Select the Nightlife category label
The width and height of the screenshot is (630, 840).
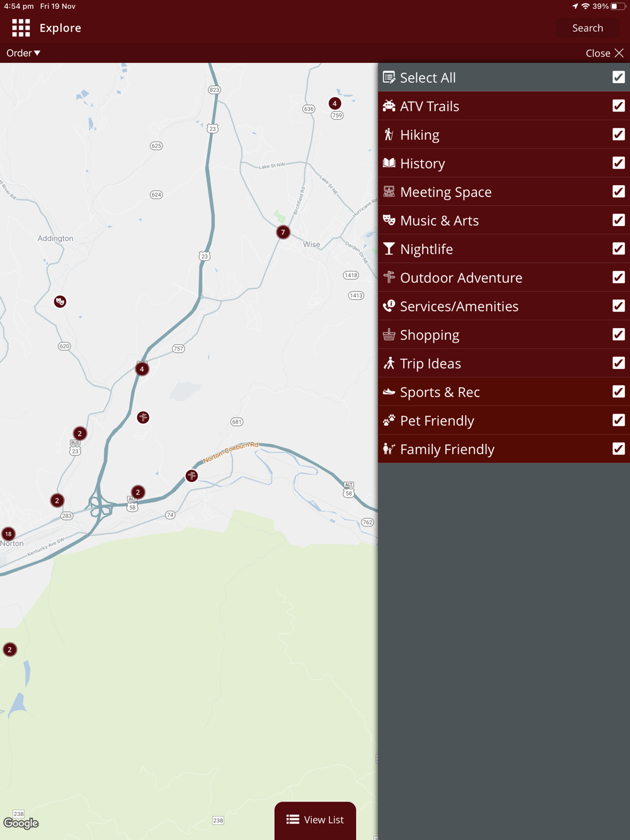coord(427,249)
